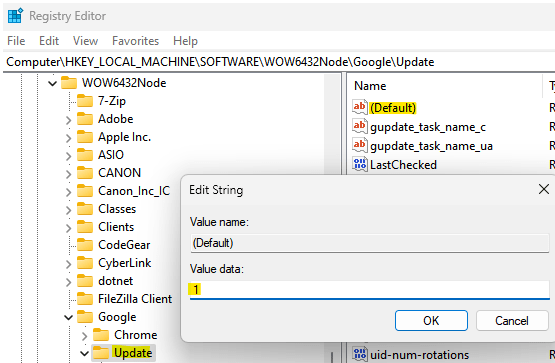Click the gupdate_task_name_ua string icon
Screen dimensions: 555x363
[x=360, y=145]
